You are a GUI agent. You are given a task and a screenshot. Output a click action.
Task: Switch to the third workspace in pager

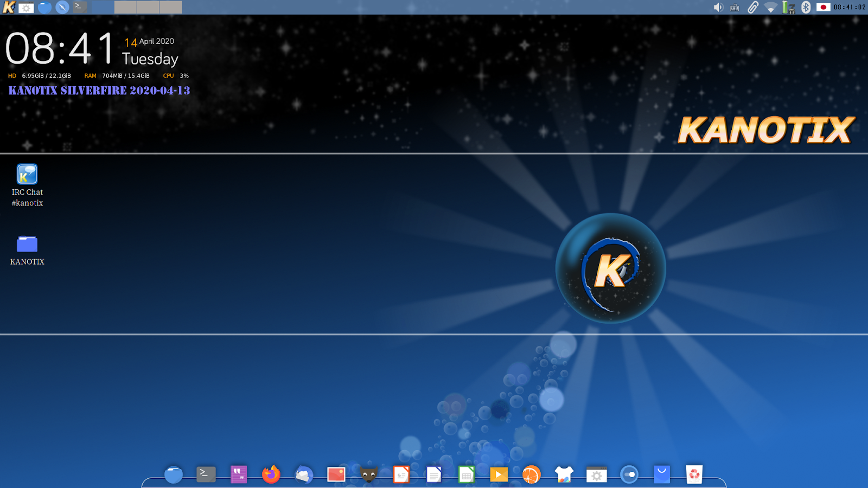tap(148, 7)
